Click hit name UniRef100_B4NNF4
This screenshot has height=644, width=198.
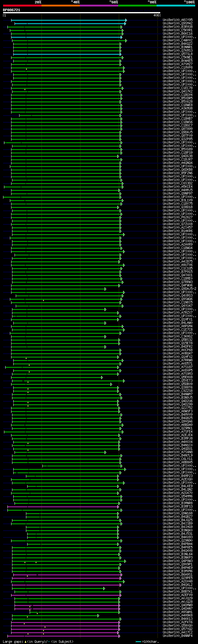point(178,636)
